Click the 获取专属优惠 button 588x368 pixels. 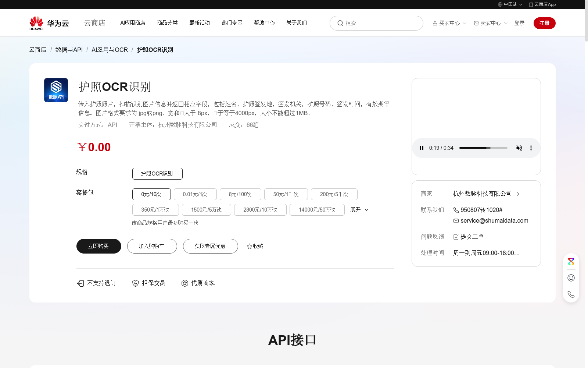[210, 246]
